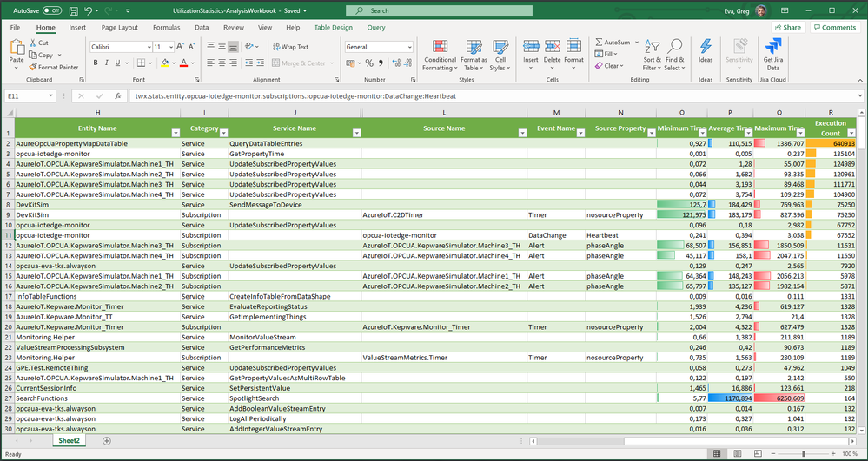Open the File menu

15,27
